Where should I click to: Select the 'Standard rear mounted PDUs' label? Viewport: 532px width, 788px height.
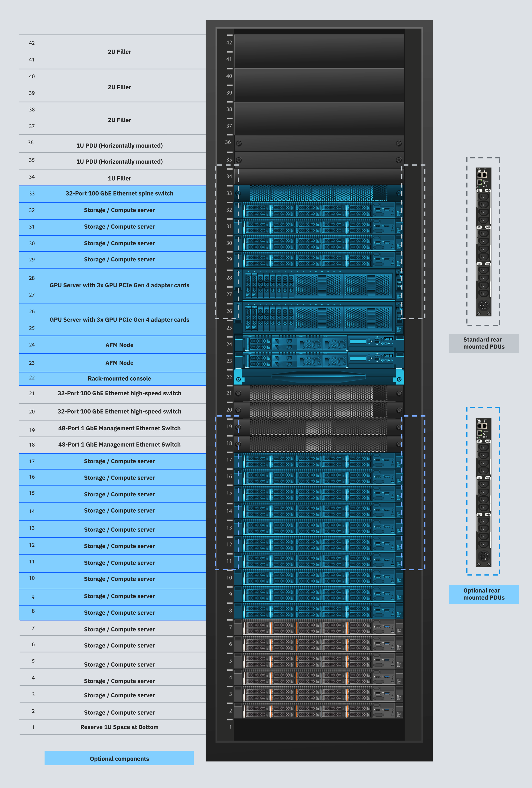click(484, 343)
